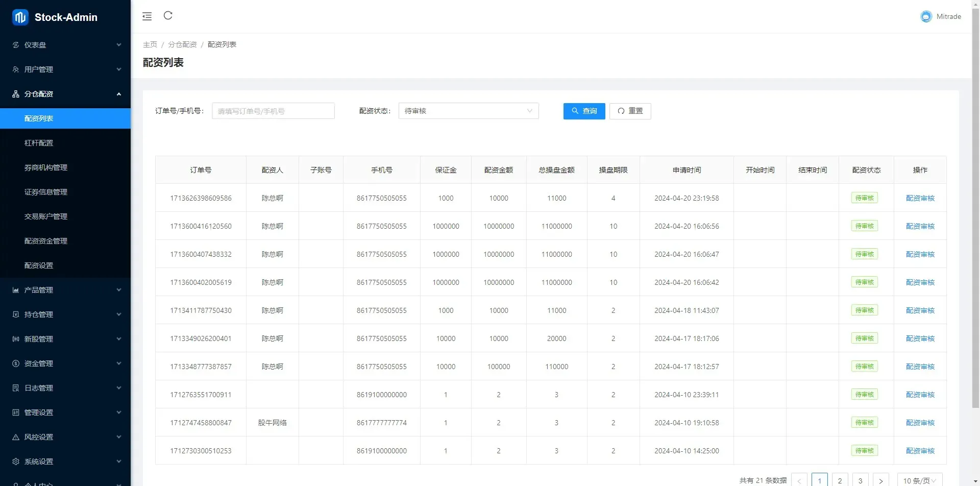980x486 pixels.
Task: Click 配资审核 for order 1713600402005619
Action: point(920,282)
